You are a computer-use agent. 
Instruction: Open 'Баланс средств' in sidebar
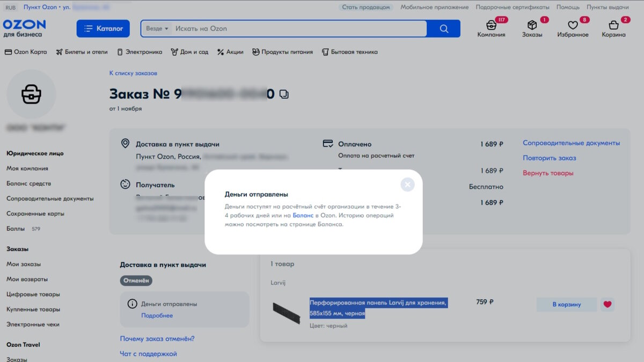29,183
